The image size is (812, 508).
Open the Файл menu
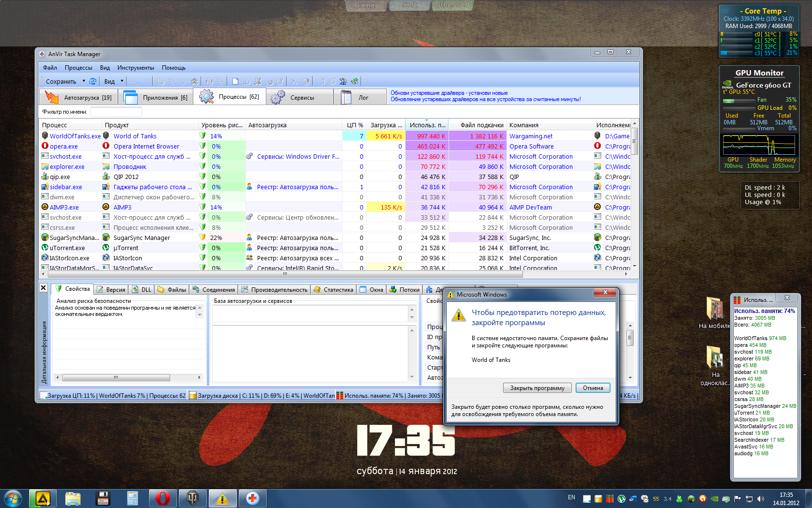click(50, 68)
